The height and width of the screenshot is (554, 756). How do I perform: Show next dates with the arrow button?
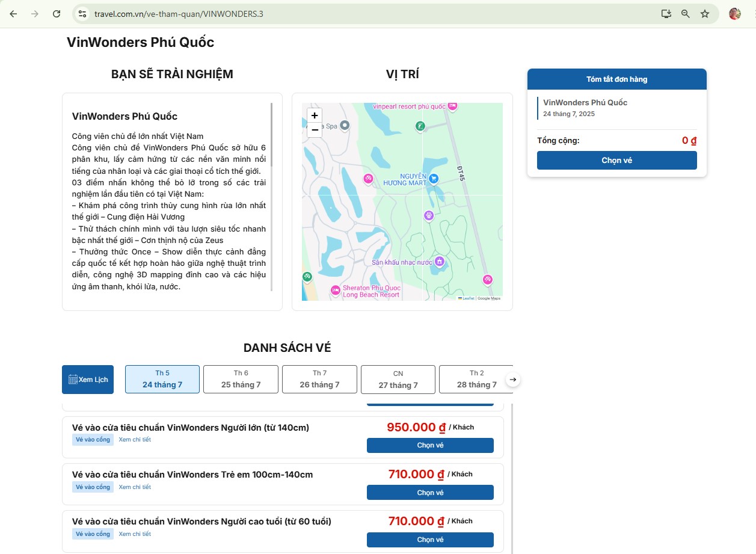pos(513,380)
